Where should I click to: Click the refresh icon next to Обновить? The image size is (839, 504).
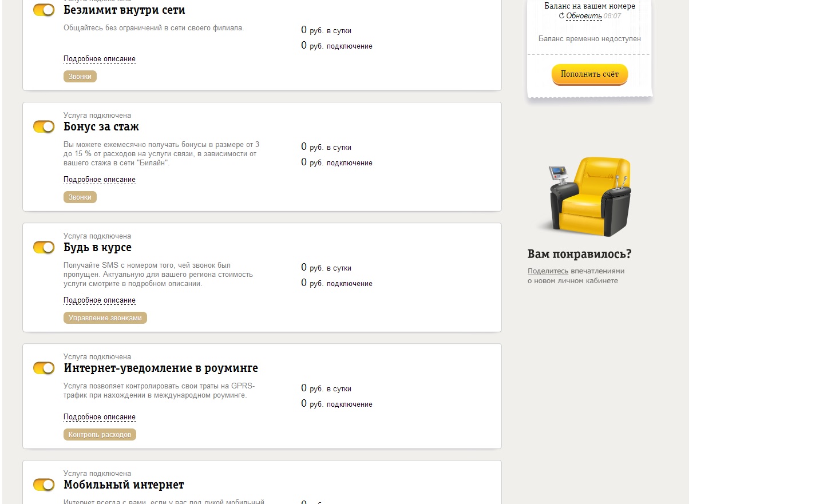tap(561, 16)
